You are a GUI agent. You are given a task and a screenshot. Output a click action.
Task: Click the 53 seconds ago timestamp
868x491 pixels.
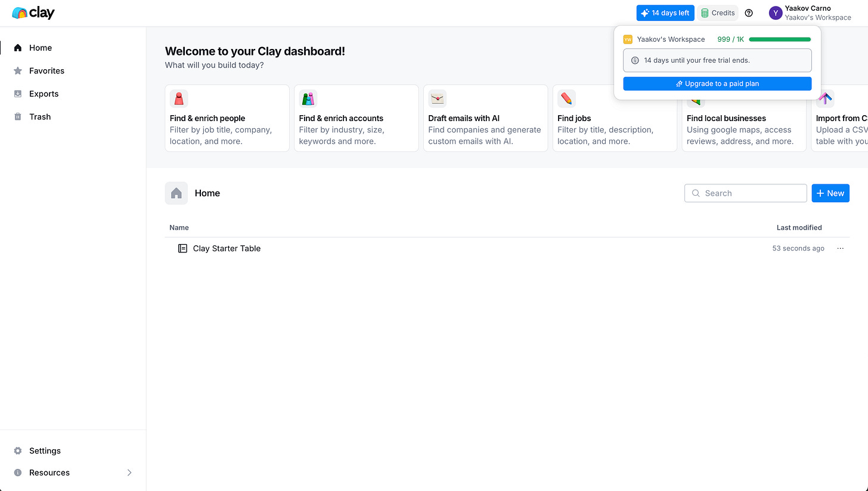[x=798, y=248]
